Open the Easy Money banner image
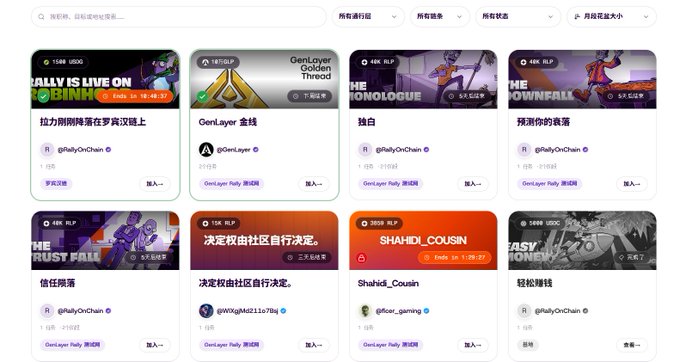Image resolution: width=680 pixels, height=362 pixels. (x=582, y=241)
